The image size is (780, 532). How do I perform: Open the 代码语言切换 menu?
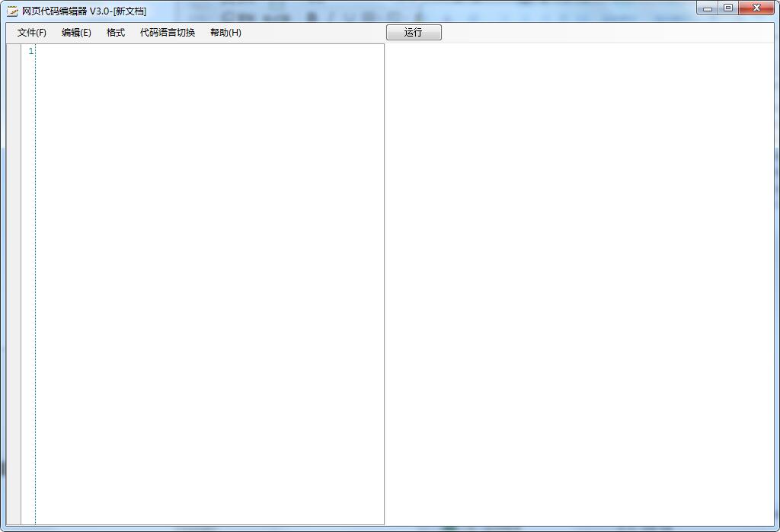click(x=167, y=33)
